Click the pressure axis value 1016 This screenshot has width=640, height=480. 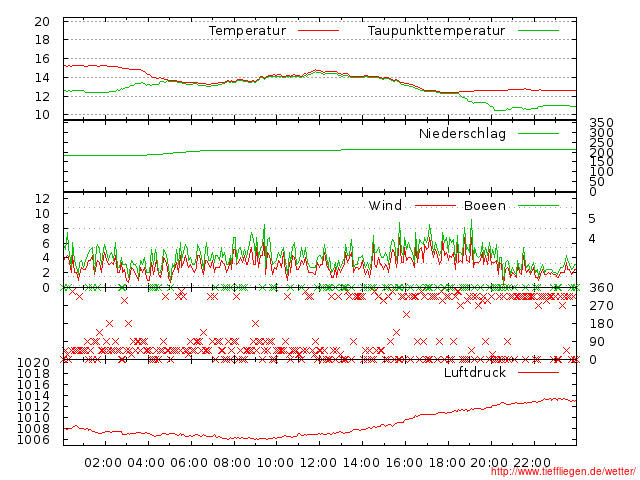point(33,385)
